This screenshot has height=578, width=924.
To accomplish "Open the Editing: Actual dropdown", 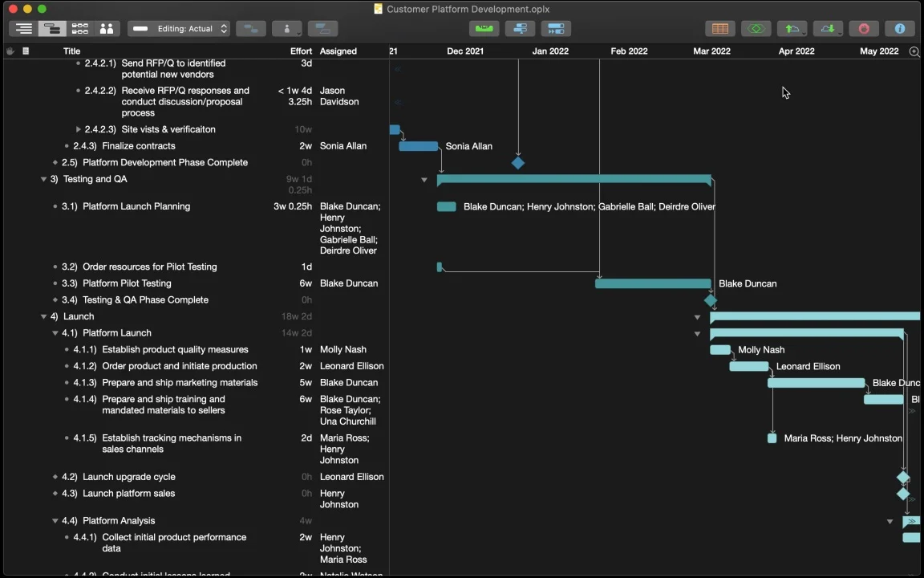I will tap(179, 28).
